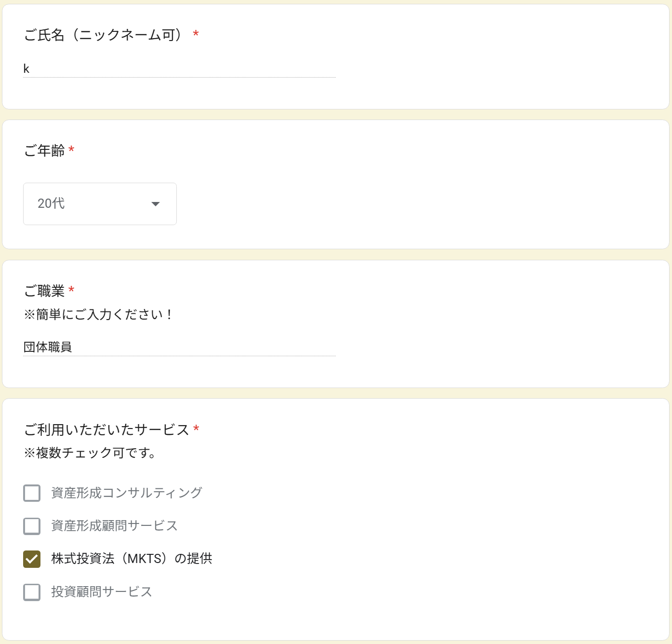The width and height of the screenshot is (672, 644).
Task: Uncheck the 株式投資法（MKTS）の提供 checkmark box
Action: (32, 559)
